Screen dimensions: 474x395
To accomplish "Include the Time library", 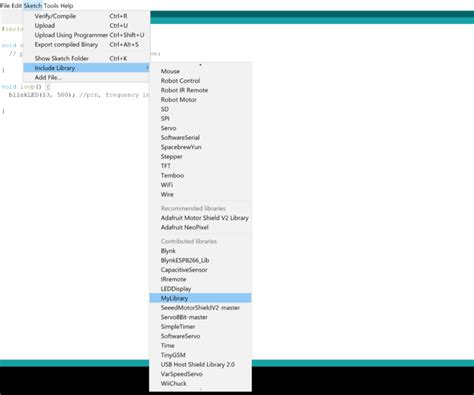I will (200, 346).
